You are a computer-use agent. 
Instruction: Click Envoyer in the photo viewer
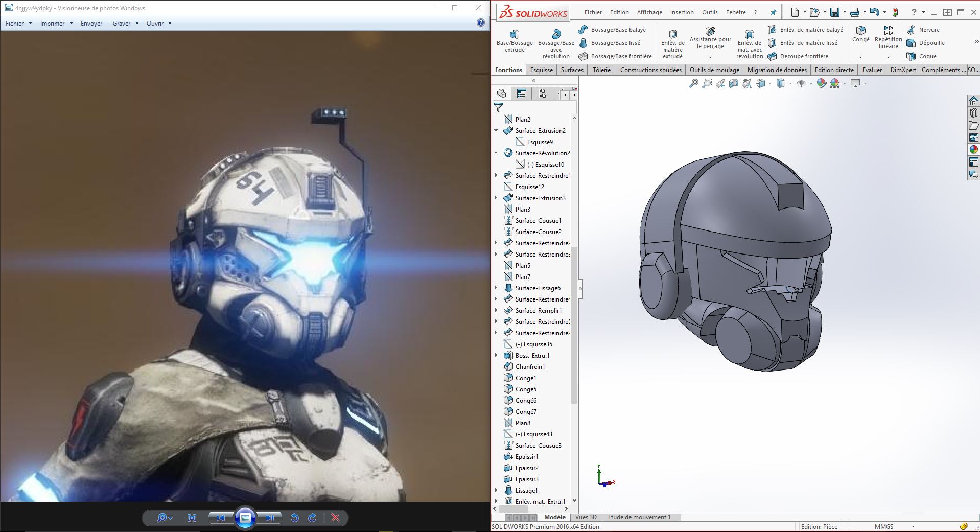91,23
